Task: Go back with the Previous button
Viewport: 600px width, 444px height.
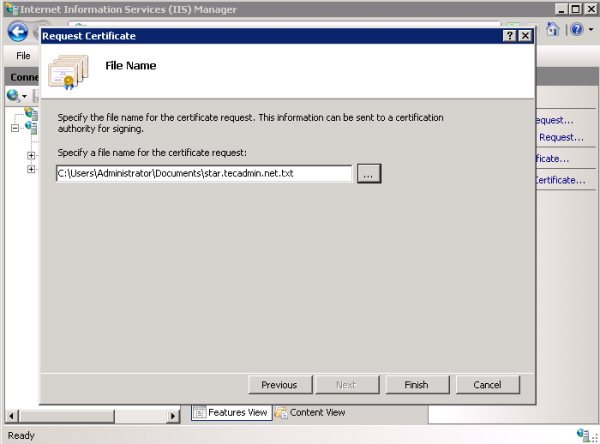Action: pyautogui.click(x=279, y=385)
